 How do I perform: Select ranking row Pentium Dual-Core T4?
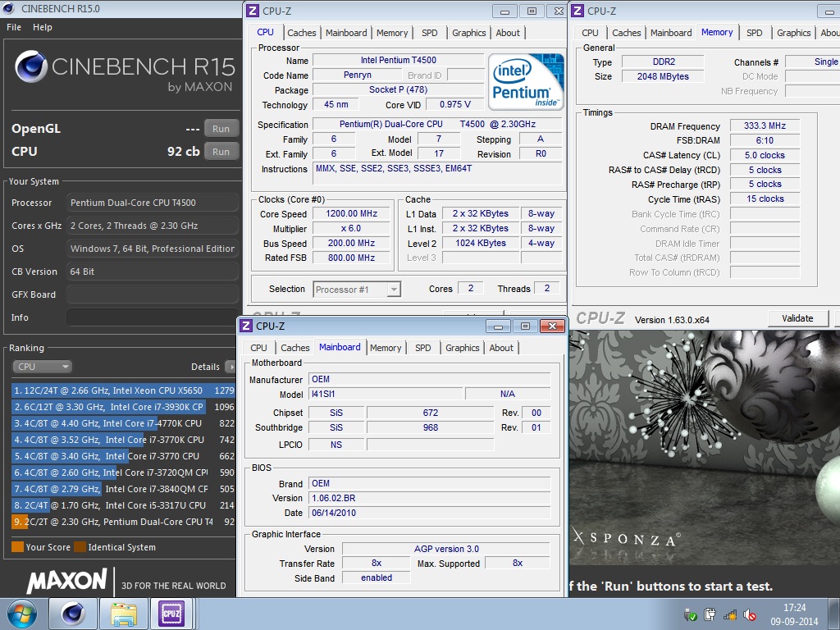123,522
